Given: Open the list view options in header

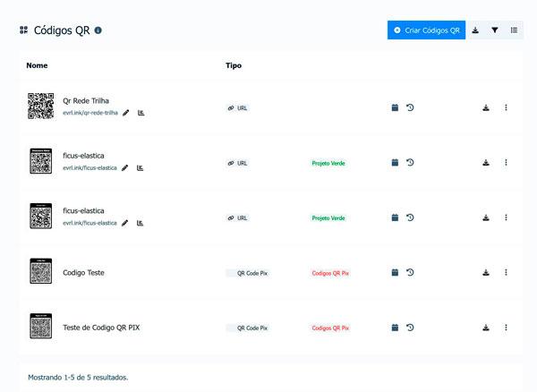Looking at the screenshot, I should (x=514, y=30).
